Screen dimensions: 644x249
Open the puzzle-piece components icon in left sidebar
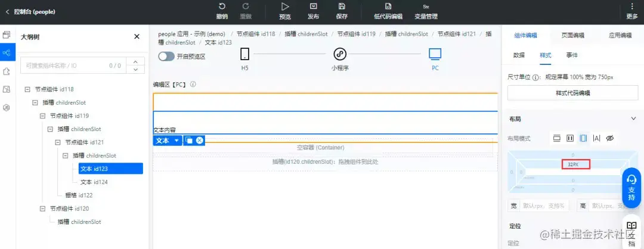tap(6, 71)
